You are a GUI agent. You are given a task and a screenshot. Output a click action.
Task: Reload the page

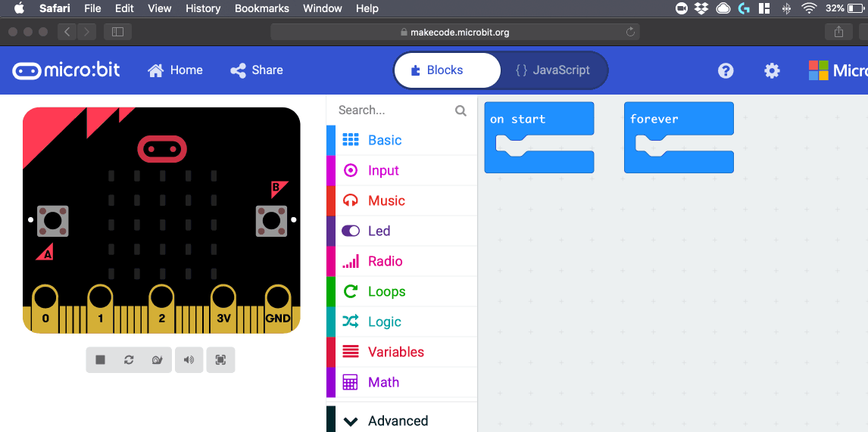pyautogui.click(x=630, y=32)
